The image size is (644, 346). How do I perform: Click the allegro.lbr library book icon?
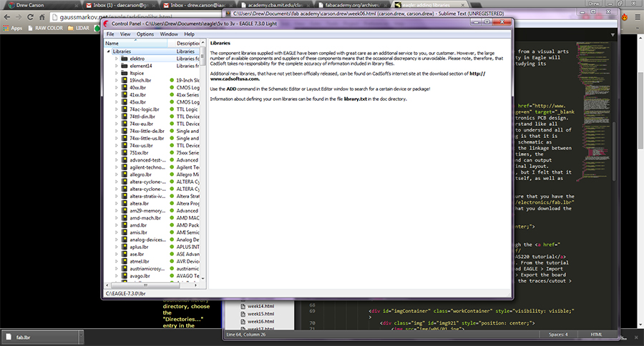pos(125,174)
